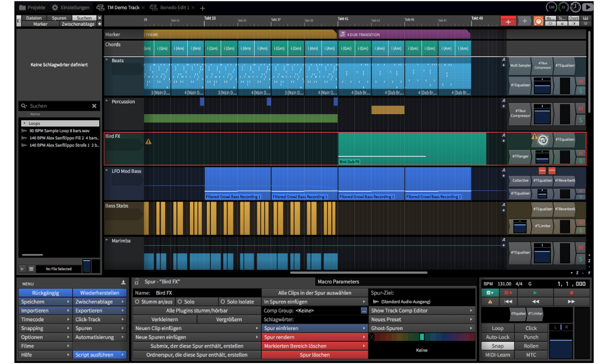Click Rückgängig undo button
This screenshot has height=364, width=607.
(45, 293)
